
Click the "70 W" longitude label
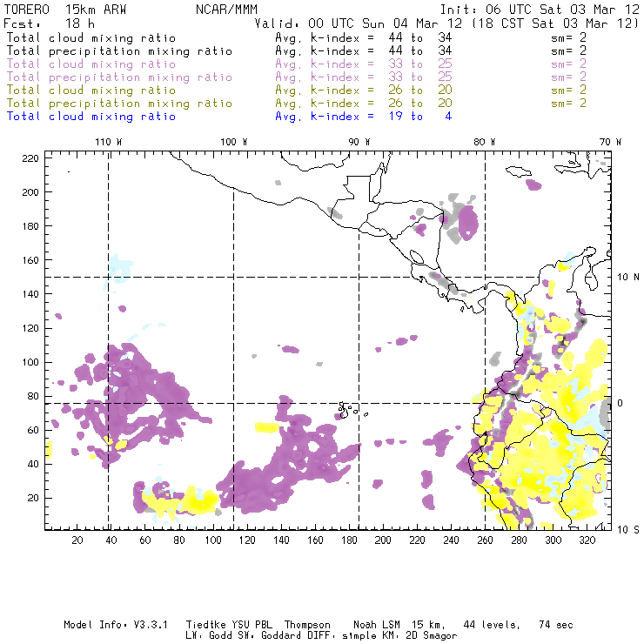pyautogui.click(x=610, y=142)
